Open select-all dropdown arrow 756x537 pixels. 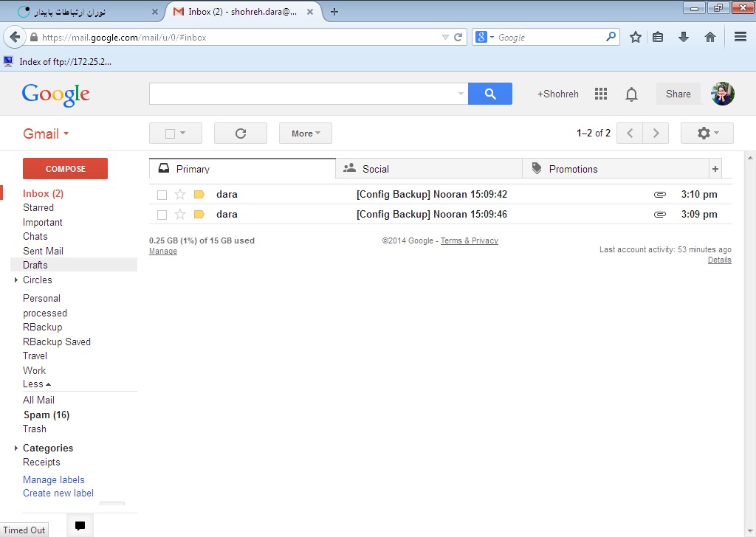point(183,133)
